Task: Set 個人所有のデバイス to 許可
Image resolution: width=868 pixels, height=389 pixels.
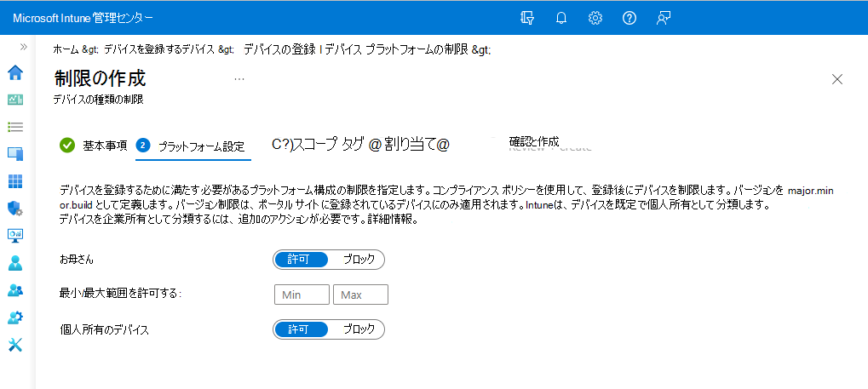Action: pos(301,329)
